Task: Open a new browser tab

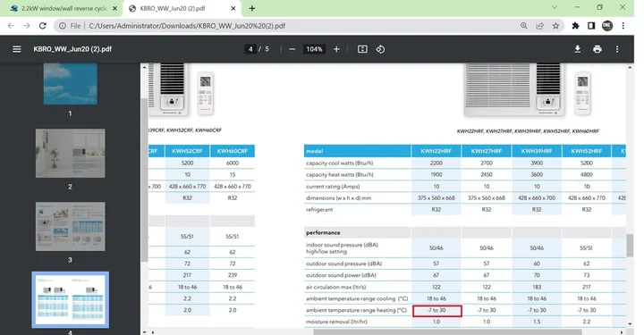Action: coord(252,8)
